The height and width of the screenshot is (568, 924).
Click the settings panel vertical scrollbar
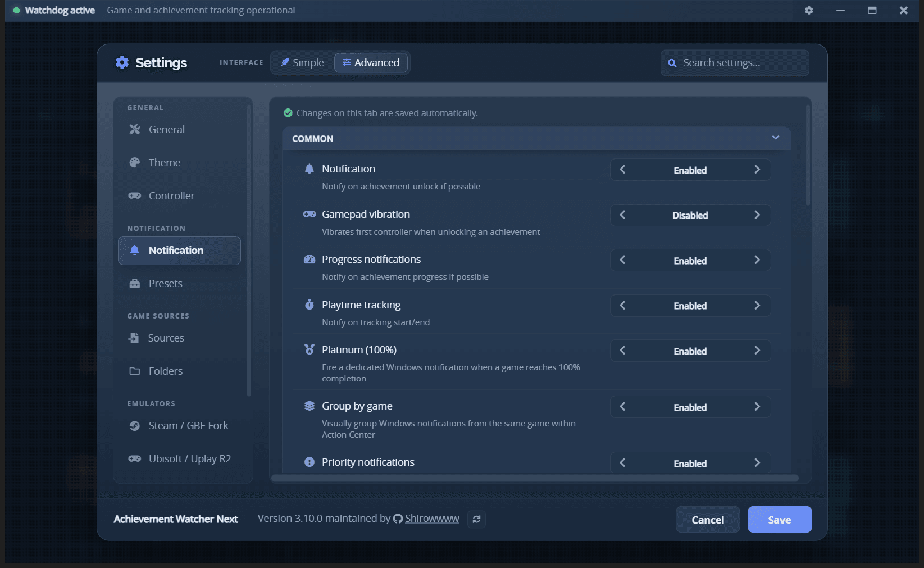tap(808, 155)
